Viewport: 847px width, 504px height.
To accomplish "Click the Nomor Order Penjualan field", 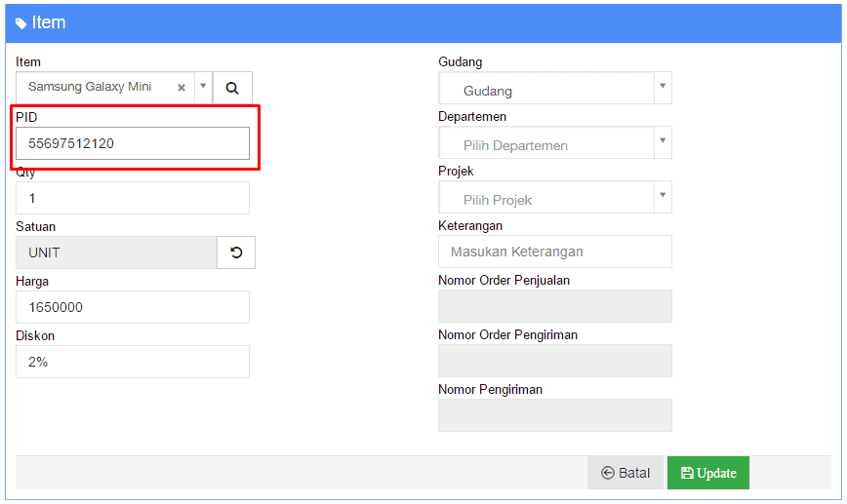I will tap(555, 306).
